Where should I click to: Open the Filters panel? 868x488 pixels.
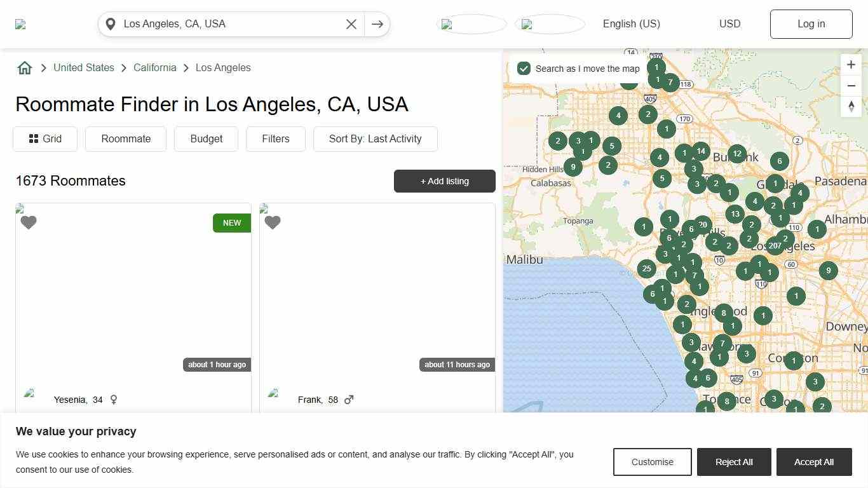(x=275, y=139)
